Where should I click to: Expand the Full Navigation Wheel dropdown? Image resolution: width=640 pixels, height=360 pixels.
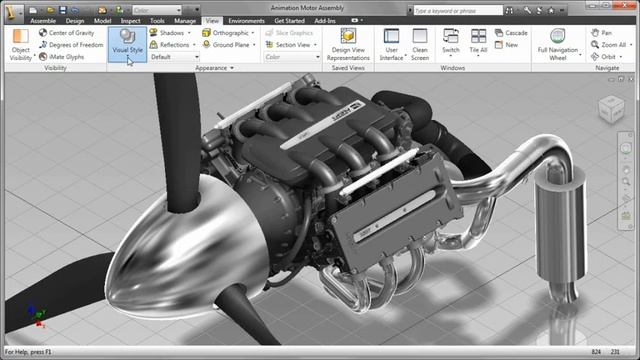580,54
